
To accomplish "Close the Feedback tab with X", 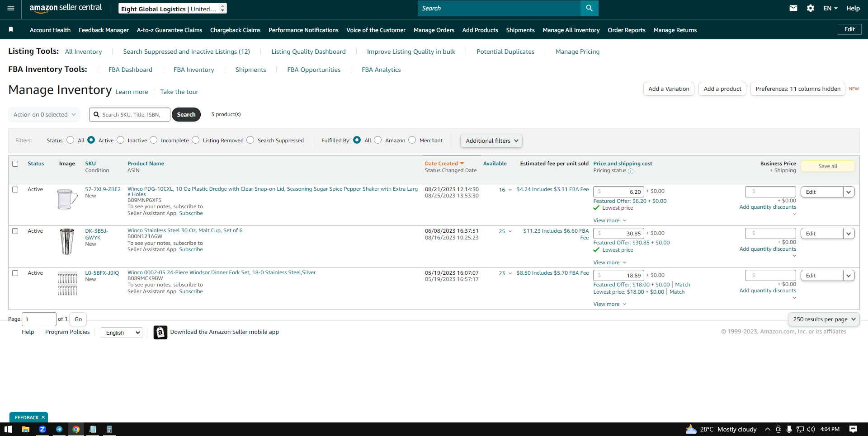I will pos(43,417).
